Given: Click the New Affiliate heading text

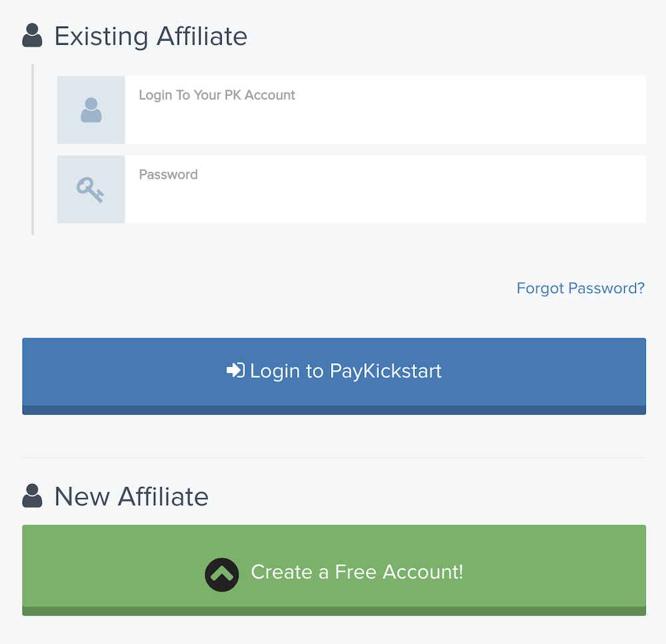Looking at the screenshot, I should click(131, 496).
